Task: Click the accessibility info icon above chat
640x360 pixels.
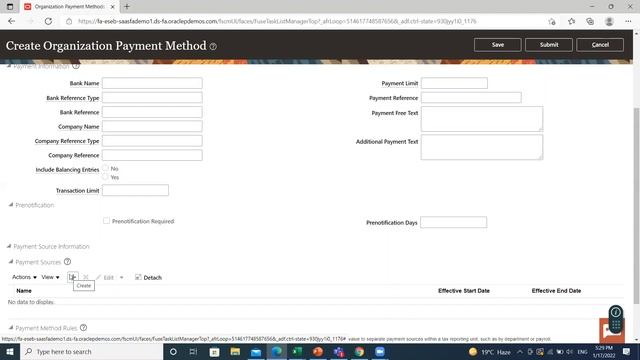Action: (x=616, y=312)
